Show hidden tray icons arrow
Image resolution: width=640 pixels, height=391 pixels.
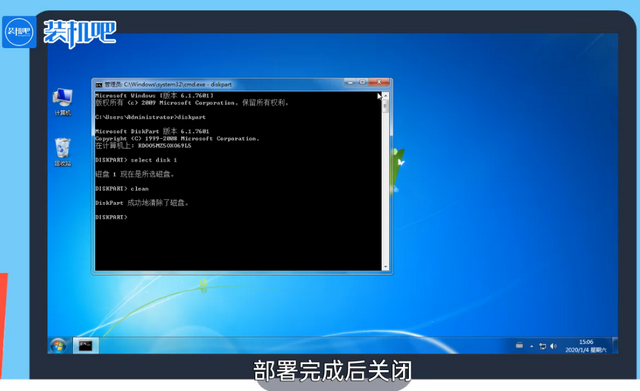pyautogui.click(x=531, y=347)
